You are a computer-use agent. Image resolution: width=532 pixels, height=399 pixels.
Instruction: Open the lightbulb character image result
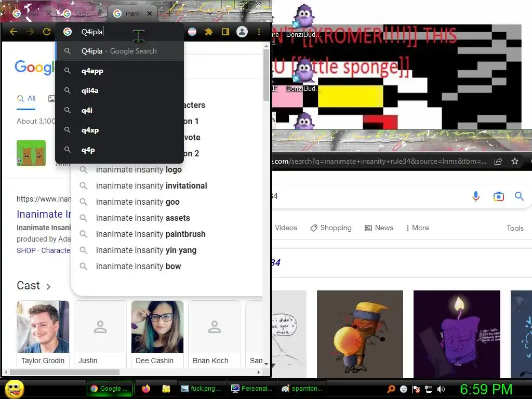click(360, 334)
